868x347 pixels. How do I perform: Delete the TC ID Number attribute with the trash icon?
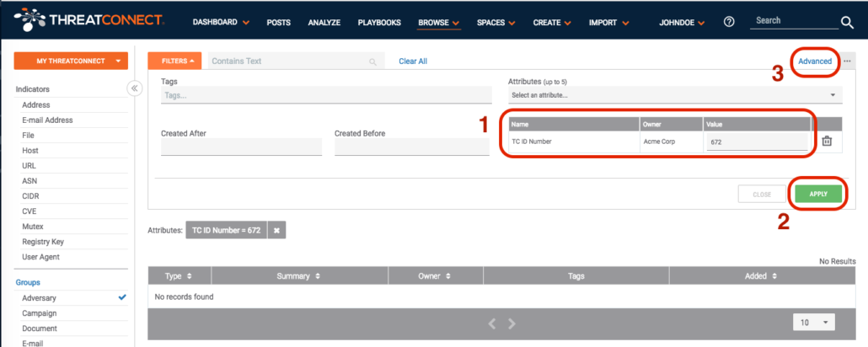click(x=827, y=141)
